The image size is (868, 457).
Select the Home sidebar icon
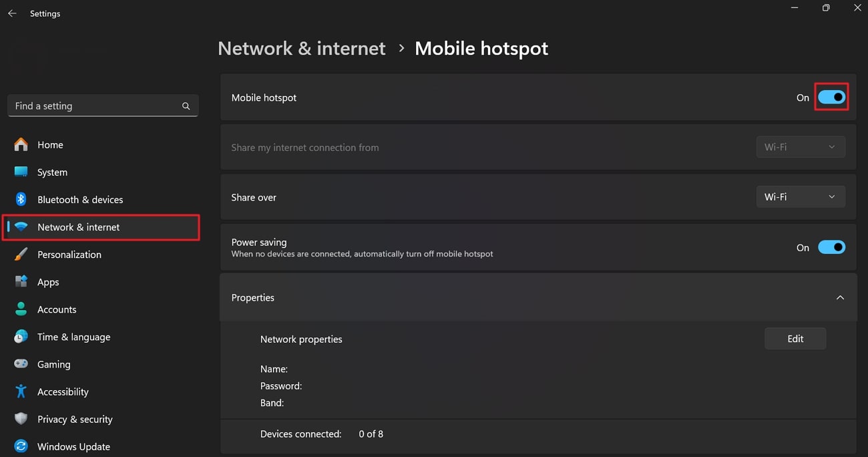coord(21,144)
